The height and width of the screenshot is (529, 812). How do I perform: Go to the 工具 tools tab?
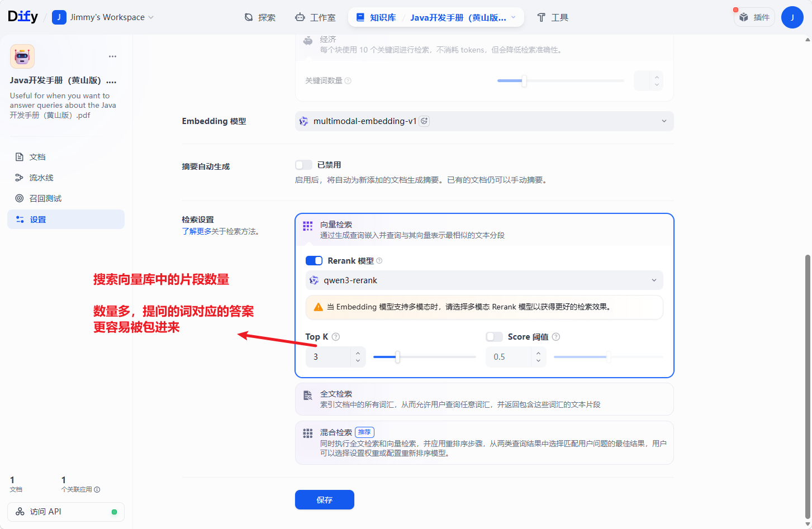pyautogui.click(x=553, y=17)
